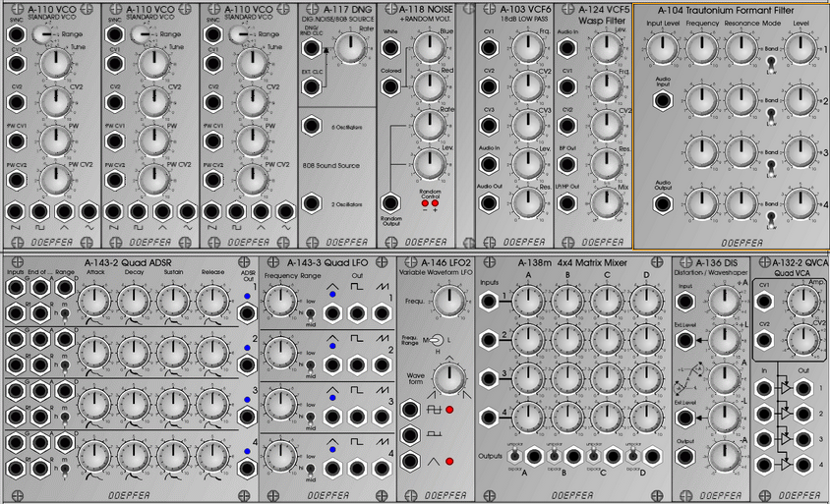Click the A-132-2 QVCA CV1 jack
This screenshot has height=504, width=830.
coord(764,302)
